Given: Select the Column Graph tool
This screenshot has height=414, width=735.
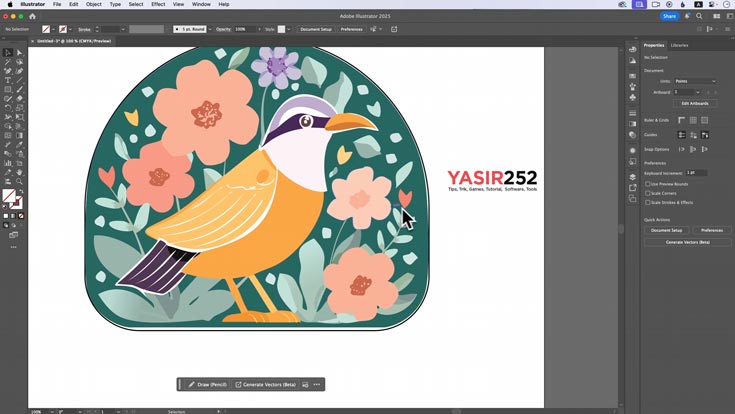Looking at the screenshot, I should [x=8, y=163].
